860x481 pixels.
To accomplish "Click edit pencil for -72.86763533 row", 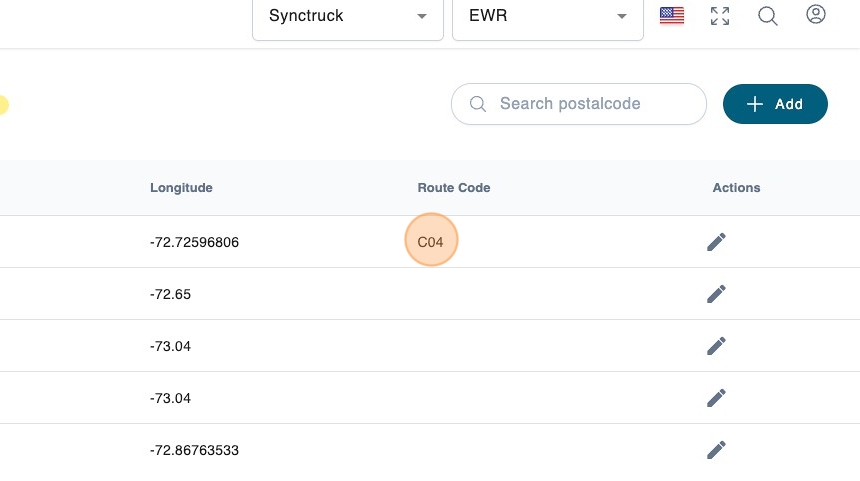I will pyautogui.click(x=716, y=450).
